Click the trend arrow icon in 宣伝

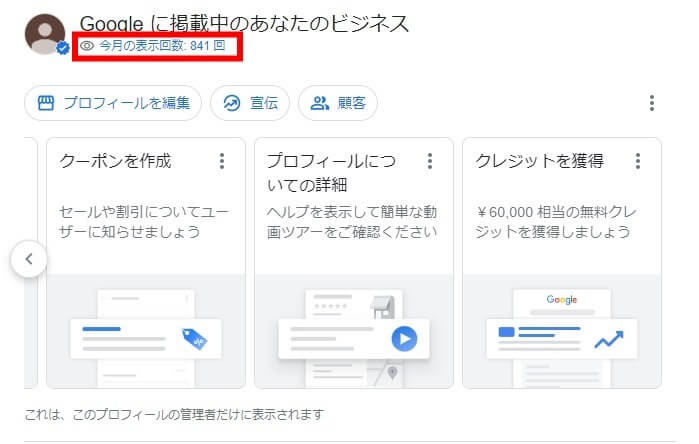[x=232, y=103]
